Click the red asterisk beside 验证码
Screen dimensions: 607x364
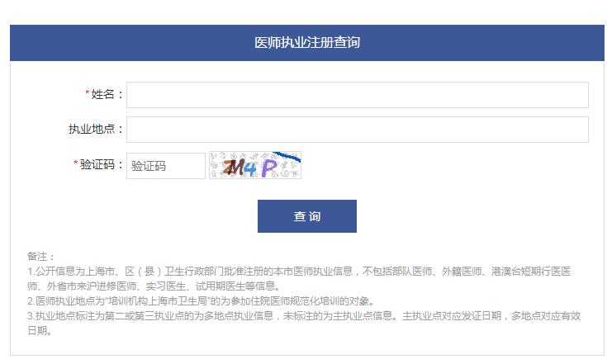tap(76, 164)
